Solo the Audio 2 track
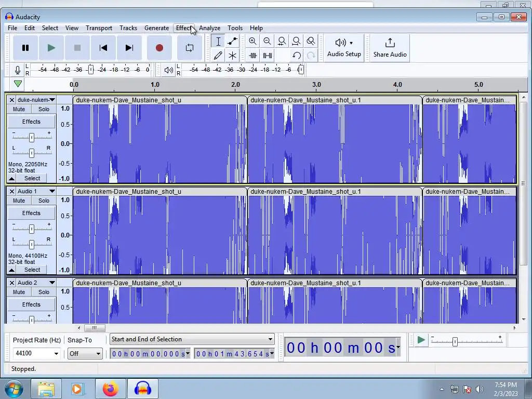Screen dimensions: 532x399 click(x=44, y=292)
